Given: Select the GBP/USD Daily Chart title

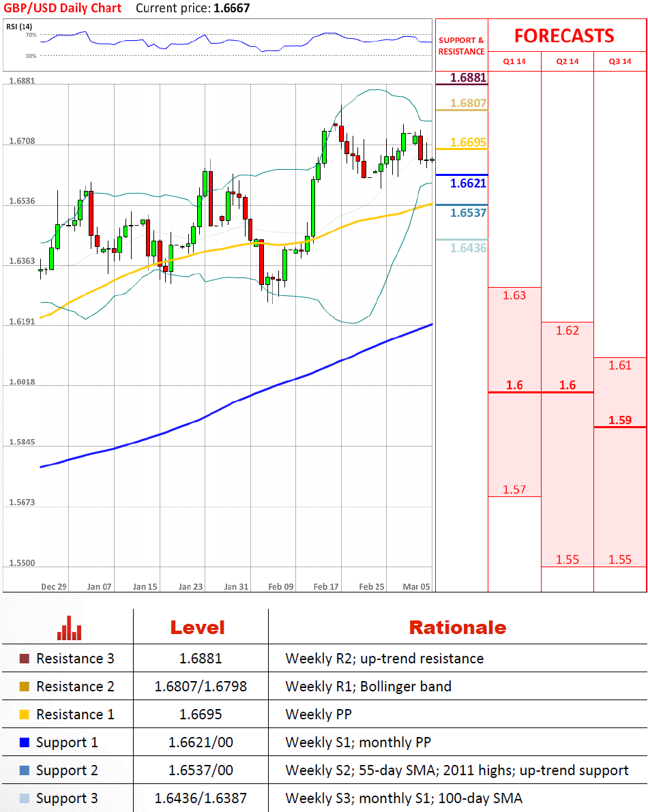Looking at the screenshot, I should [63, 8].
